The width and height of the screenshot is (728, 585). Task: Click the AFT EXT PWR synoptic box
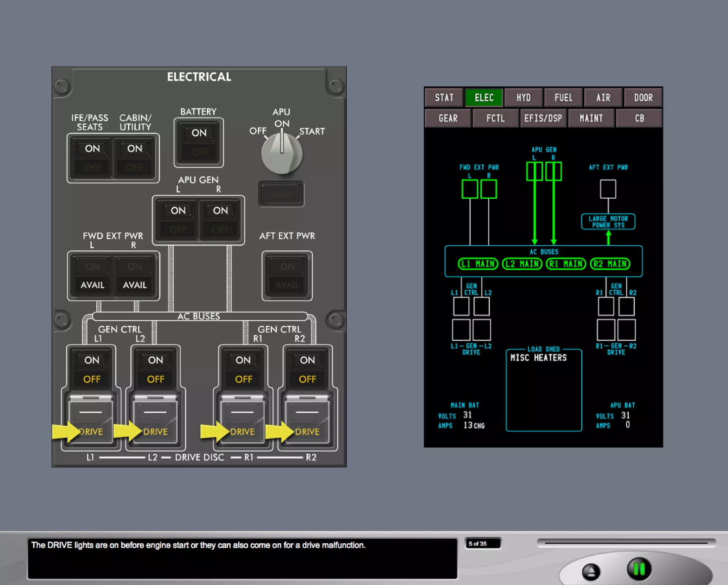tap(608, 189)
